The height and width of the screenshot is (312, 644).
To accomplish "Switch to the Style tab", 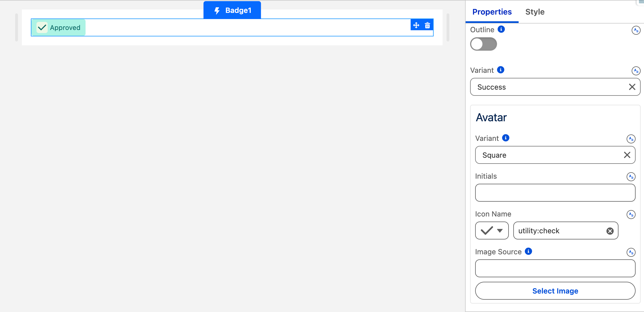I will pos(535,12).
